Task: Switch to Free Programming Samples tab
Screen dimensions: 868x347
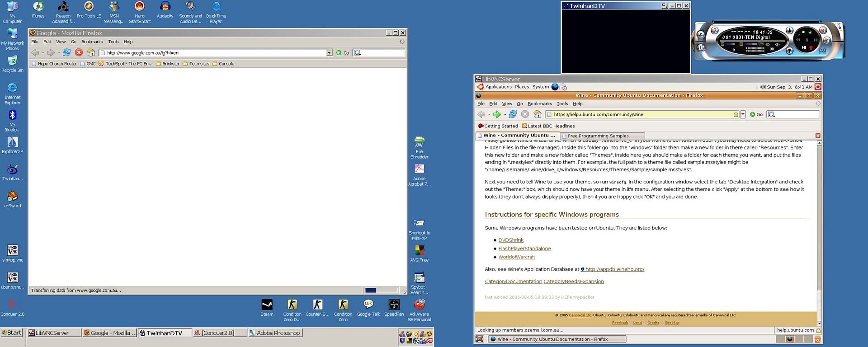Action: coord(602,136)
